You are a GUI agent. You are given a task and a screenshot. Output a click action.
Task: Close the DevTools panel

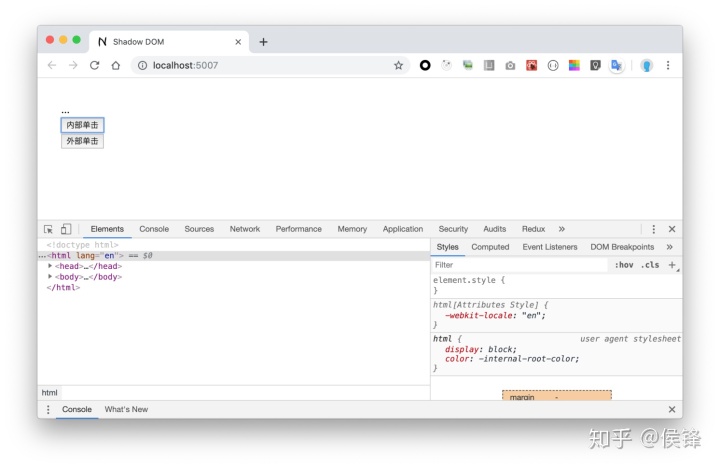click(x=672, y=229)
